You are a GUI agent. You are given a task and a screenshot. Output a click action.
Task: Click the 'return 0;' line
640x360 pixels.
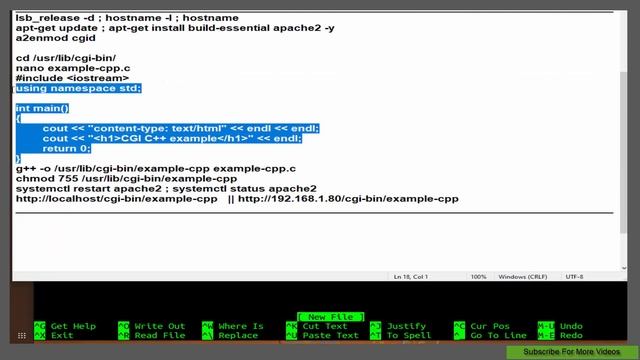67,149
